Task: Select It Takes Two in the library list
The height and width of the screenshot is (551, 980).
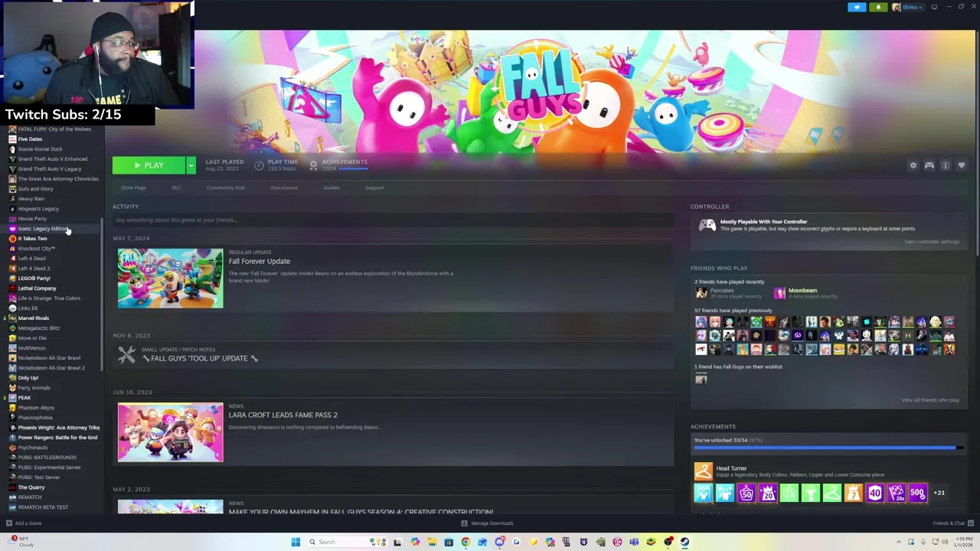Action: click(32, 239)
